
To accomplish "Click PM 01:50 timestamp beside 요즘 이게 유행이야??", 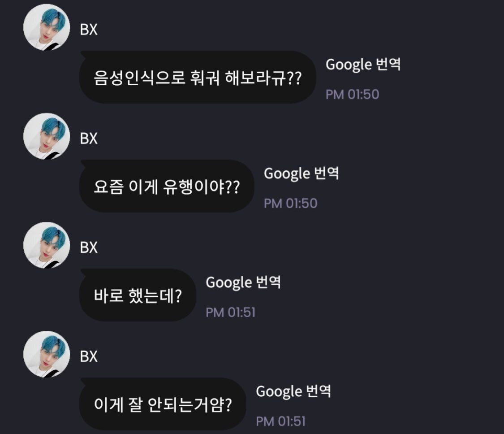I will pyautogui.click(x=290, y=204).
